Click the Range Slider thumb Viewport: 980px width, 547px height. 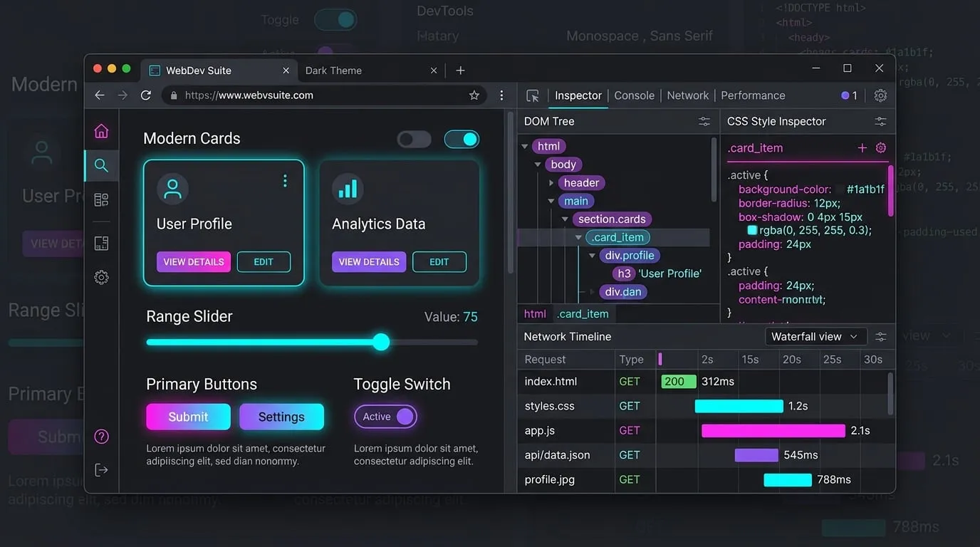coord(381,342)
